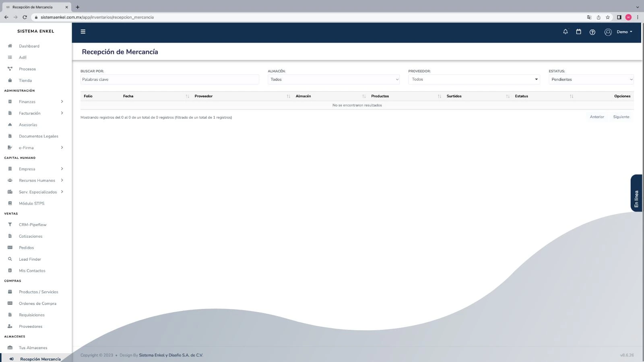Click the hamburger menu icon
The width and height of the screenshot is (644, 362).
(83, 32)
